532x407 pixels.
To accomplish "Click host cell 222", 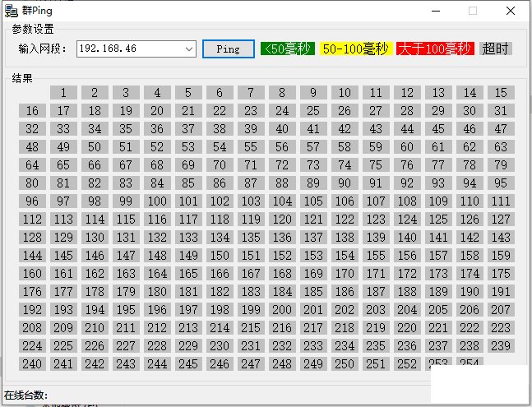I will pyautogui.click(x=470, y=327).
